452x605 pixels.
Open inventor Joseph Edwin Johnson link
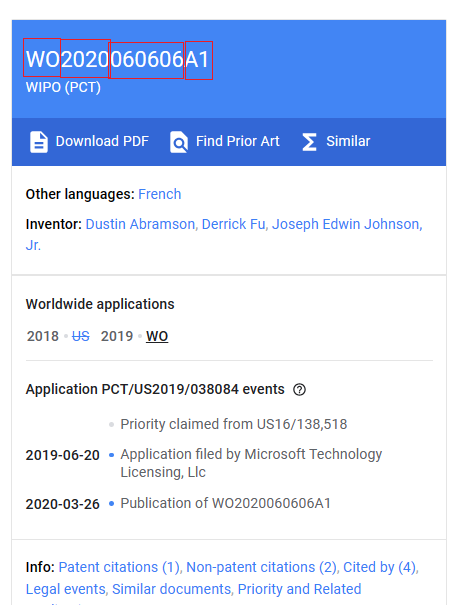(x=347, y=224)
